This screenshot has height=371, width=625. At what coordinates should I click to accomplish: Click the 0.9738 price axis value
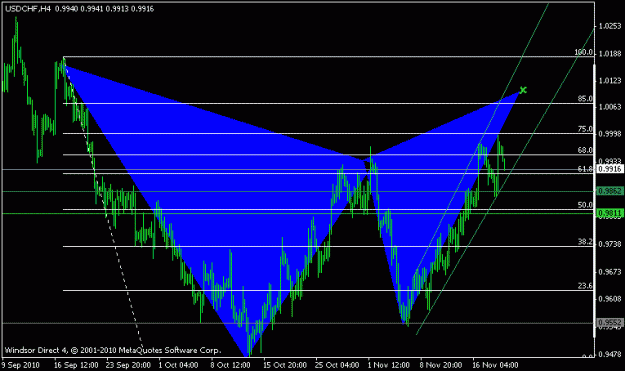tap(610, 244)
